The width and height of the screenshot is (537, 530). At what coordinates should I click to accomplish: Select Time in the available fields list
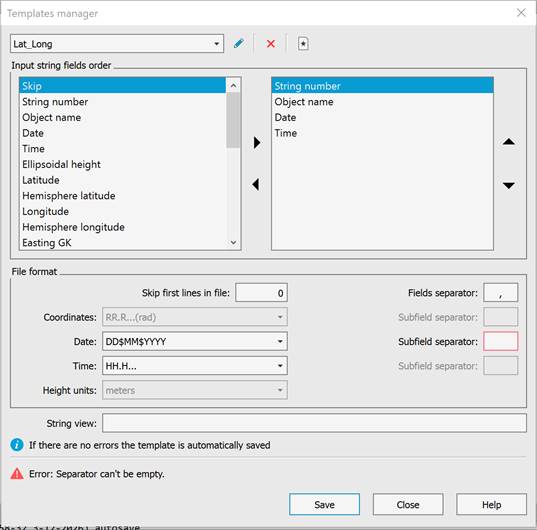[x=123, y=149]
